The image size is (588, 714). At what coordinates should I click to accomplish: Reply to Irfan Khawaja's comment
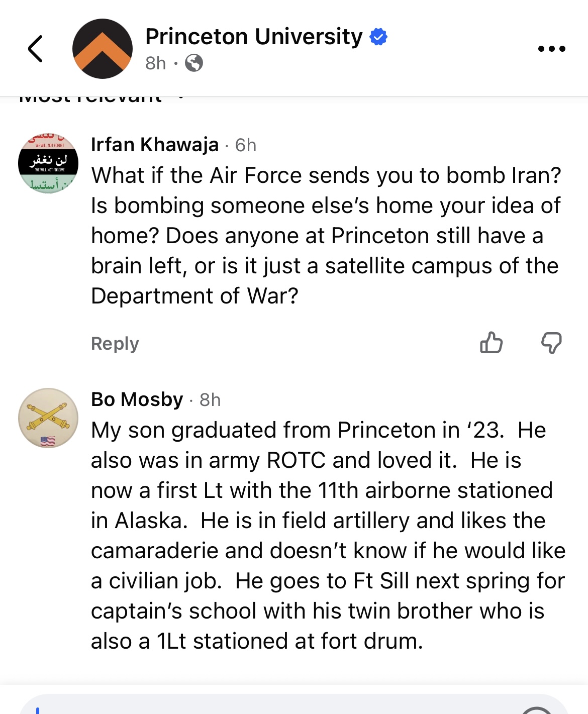pos(115,344)
